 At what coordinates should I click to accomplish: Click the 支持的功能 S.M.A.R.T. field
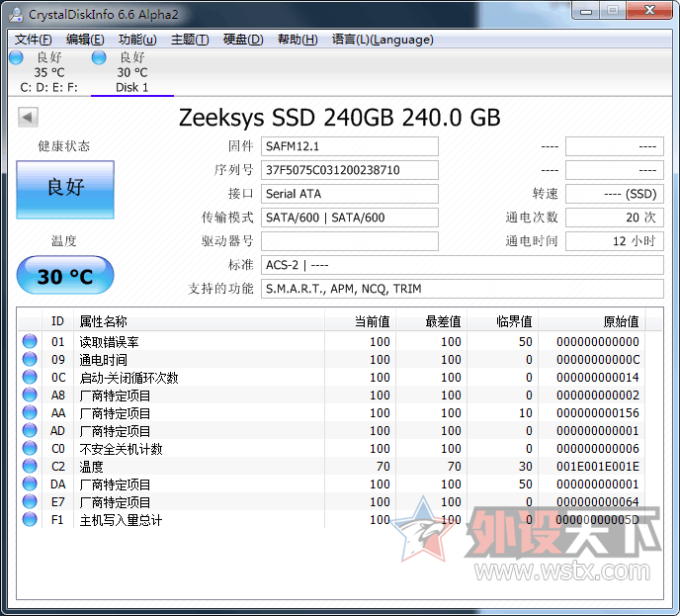click(463, 289)
